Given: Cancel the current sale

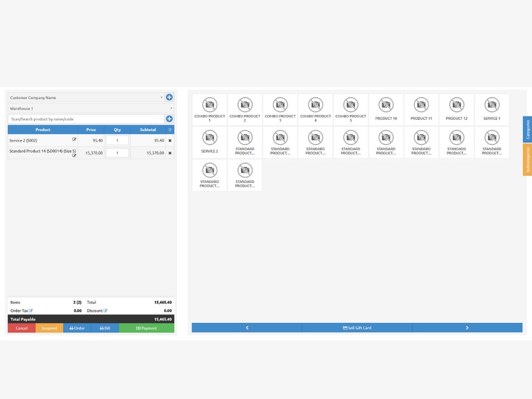Looking at the screenshot, I should [22, 328].
